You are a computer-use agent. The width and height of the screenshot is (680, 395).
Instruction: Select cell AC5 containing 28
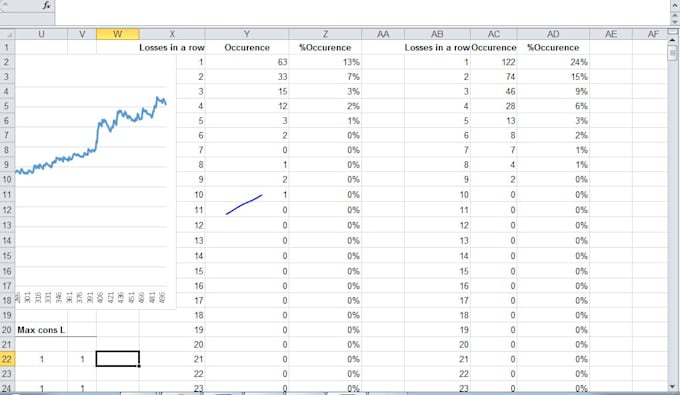coord(494,106)
